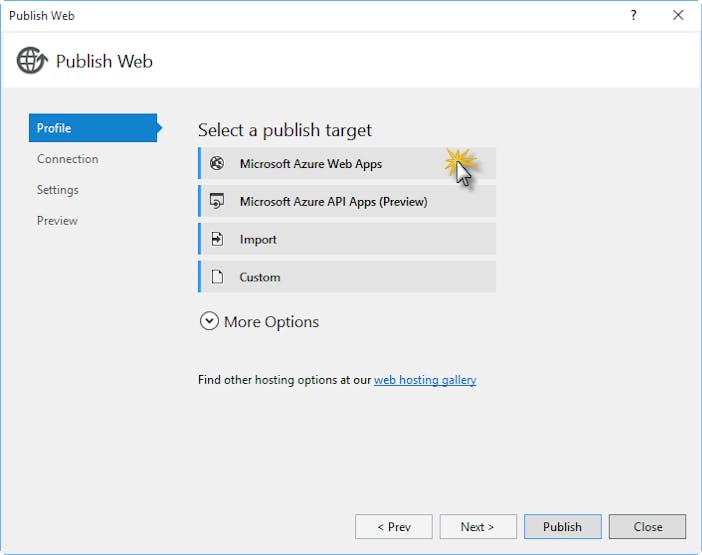Click the question mark help icon
This screenshot has height=555, width=702.
[x=633, y=15]
